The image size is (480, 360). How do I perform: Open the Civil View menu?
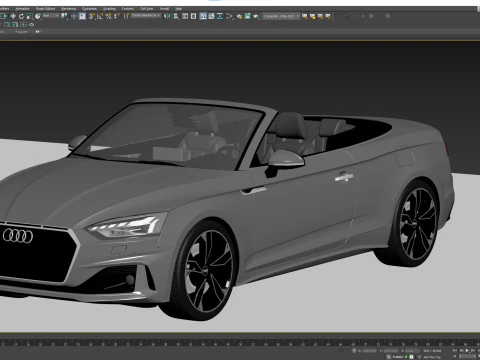tap(147, 8)
